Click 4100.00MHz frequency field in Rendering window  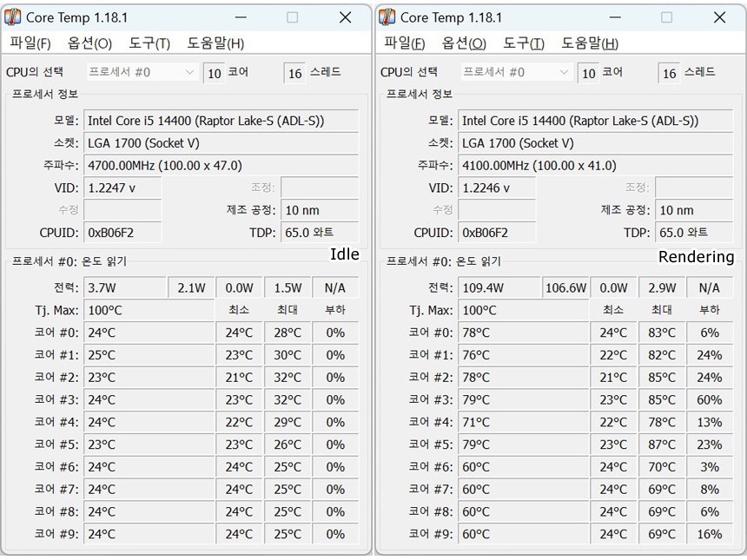tap(596, 166)
